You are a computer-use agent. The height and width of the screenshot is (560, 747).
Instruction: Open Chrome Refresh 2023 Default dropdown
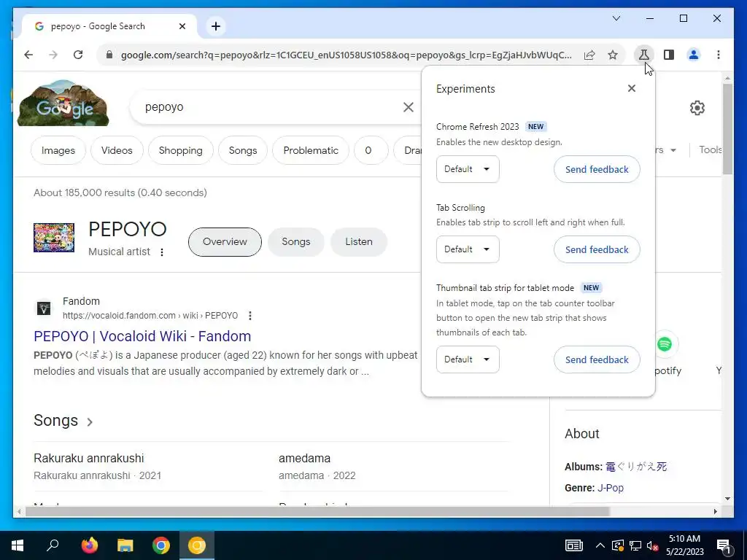468,169
